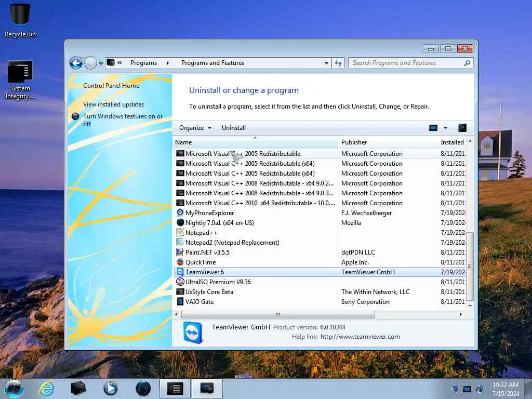Open the Windows Start orb
This screenshot has width=532, height=399.
click(x=14, y=389)
